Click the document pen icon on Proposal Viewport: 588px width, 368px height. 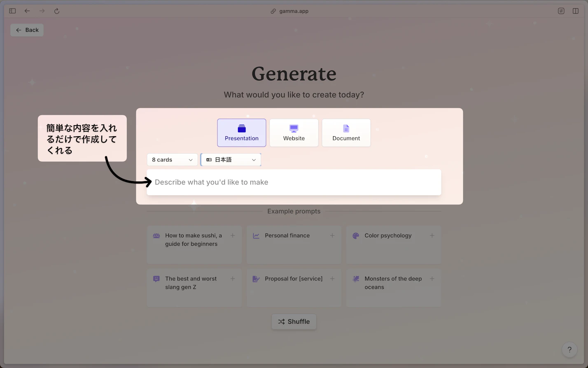pyautogui.click(x=256, y=279)
